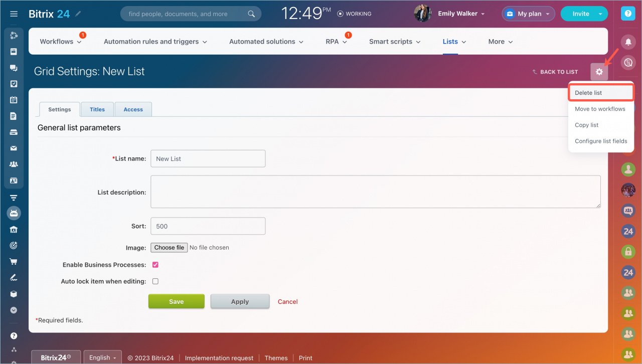Open the Webmail envelope icon in sidebar
Viewport: 642px width, 364px height.
[x=14, y=148]
